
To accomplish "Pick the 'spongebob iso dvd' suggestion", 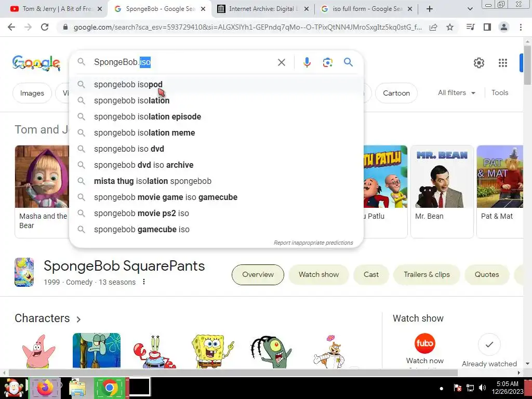I will 216,149.
